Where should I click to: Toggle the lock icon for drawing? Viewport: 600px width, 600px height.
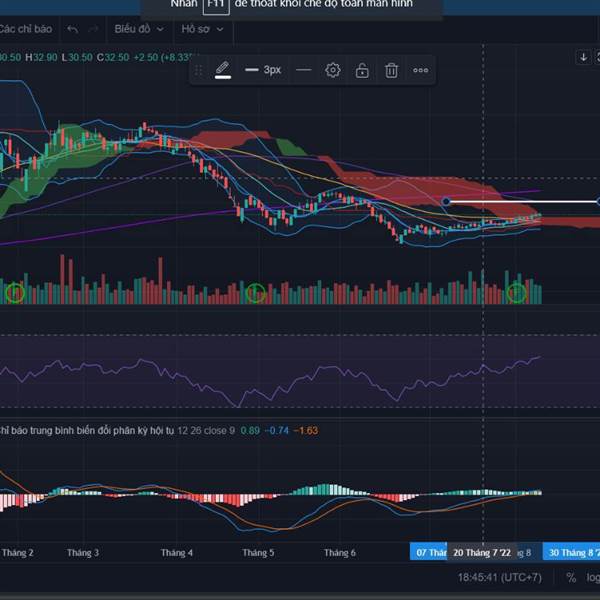click(x=362, y=70)
